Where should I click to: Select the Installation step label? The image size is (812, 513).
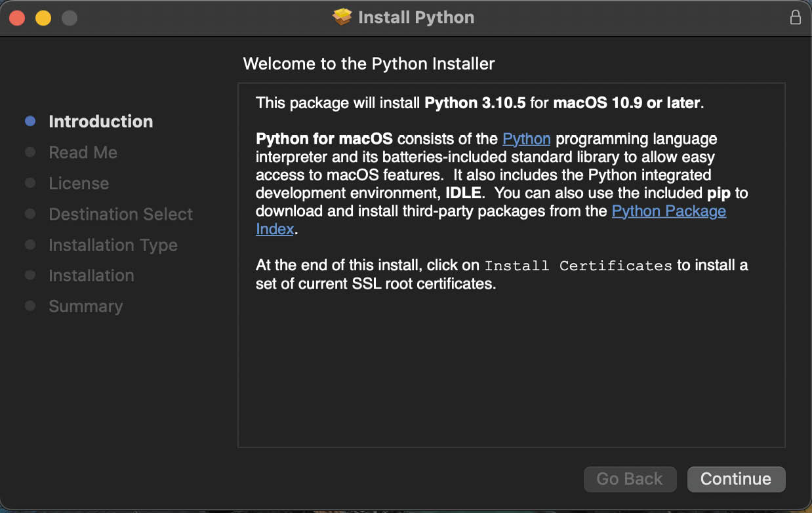[x=91, y=276]
